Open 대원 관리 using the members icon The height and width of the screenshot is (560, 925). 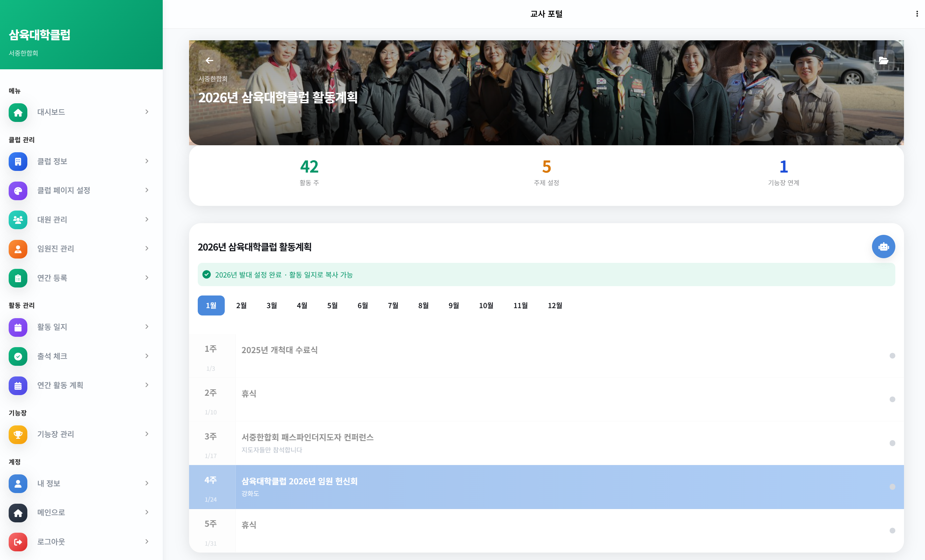[18, 220]
